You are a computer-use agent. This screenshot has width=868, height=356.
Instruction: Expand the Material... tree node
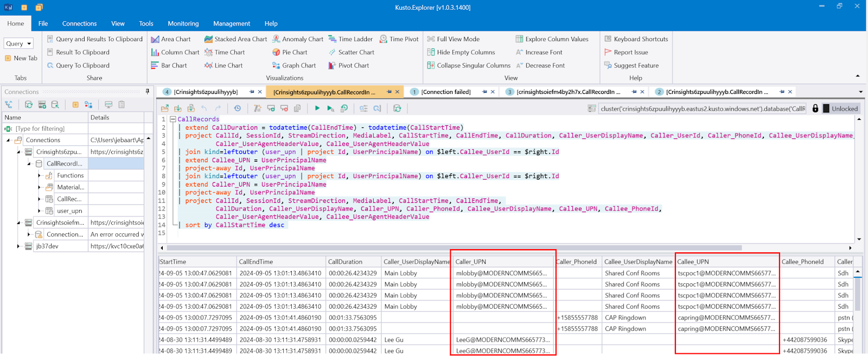[39, 187]
